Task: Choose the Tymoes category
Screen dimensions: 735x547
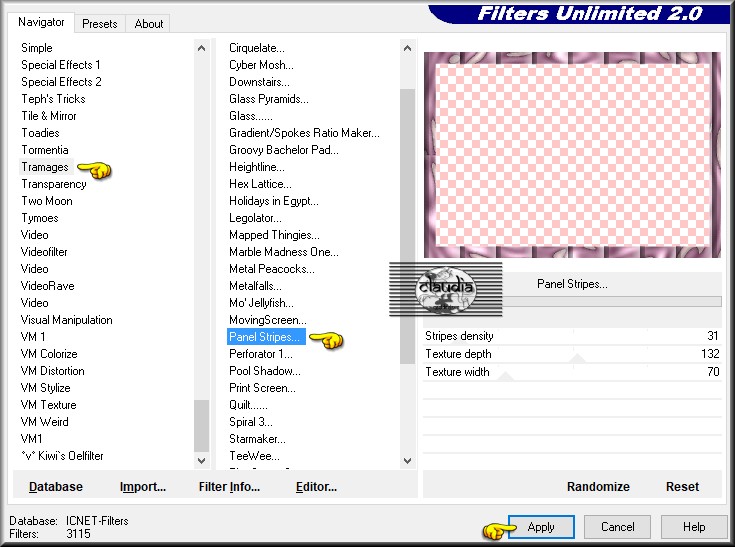Action: click(40, 218)
